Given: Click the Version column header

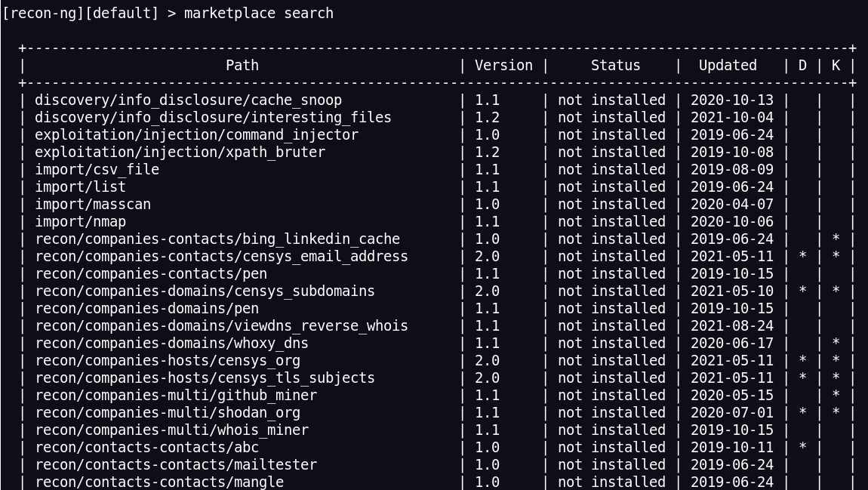Looking at the screenshot, I should pyautogui.click(x=503, y=66).
